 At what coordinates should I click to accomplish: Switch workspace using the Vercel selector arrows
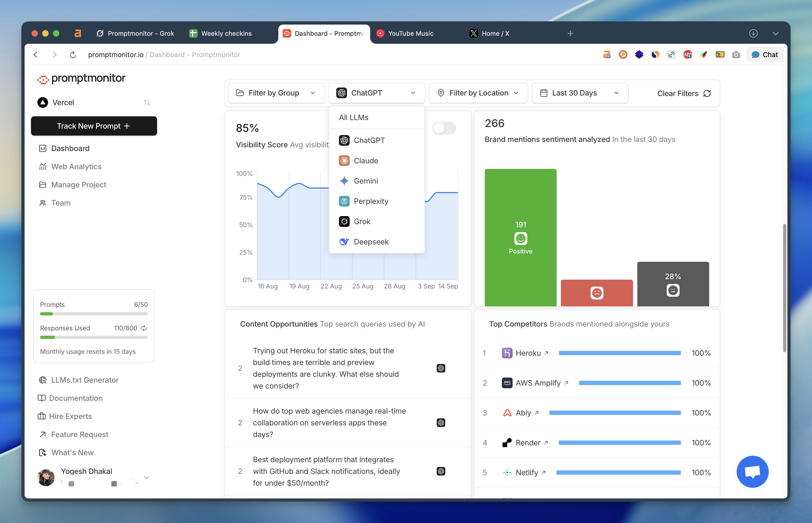tap(147, 102)
